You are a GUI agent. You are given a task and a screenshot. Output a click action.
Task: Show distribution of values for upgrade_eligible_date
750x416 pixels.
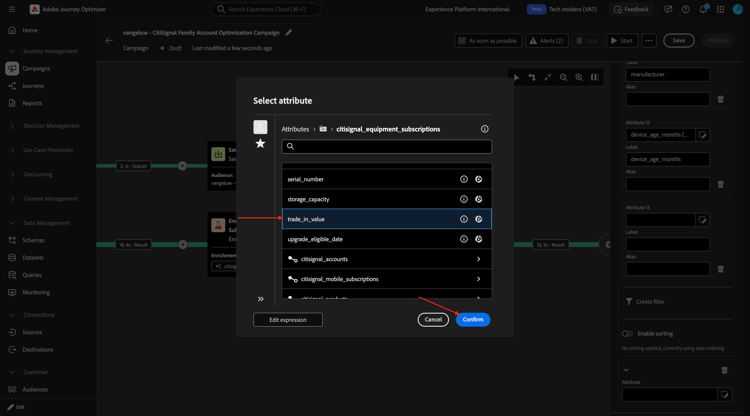(x=478, y=239)
